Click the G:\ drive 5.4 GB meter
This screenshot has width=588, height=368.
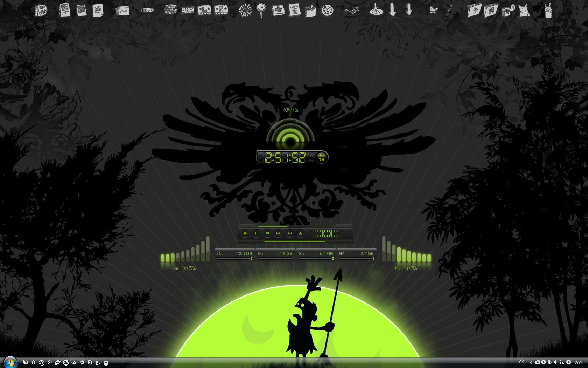(x=316, y=255)
